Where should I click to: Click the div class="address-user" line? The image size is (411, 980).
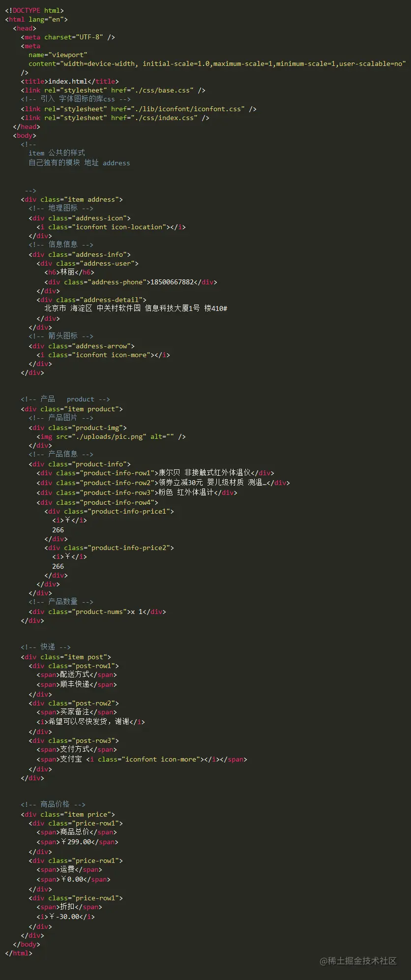pos(88,263)
